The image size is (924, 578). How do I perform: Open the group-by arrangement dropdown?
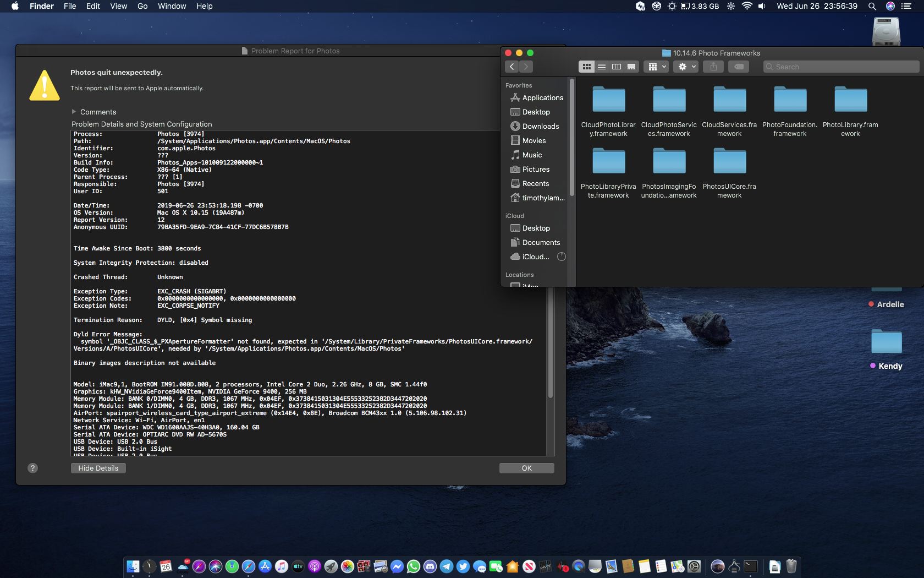[x=657, y=67]
